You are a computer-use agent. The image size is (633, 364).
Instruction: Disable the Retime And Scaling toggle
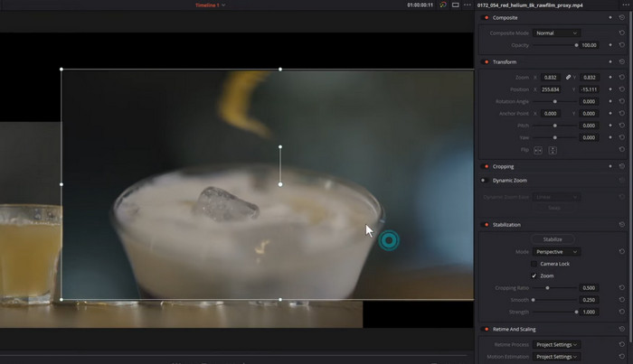485,330
